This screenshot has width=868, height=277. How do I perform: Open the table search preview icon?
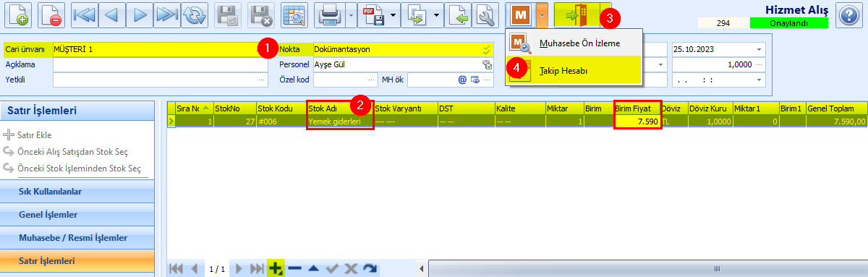click(x=294, y=15)
